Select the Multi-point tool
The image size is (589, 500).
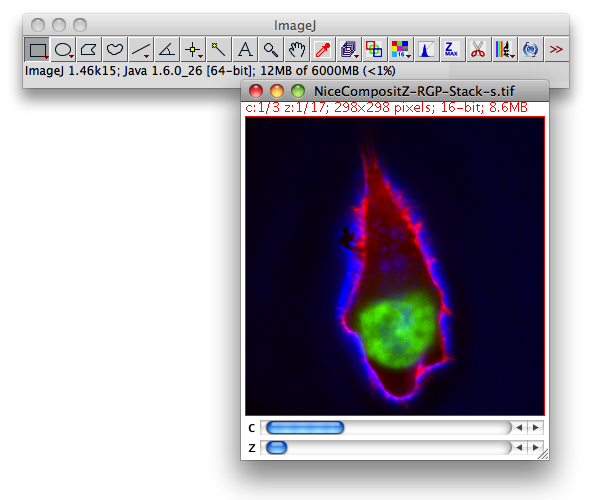(x=193, y=50)
